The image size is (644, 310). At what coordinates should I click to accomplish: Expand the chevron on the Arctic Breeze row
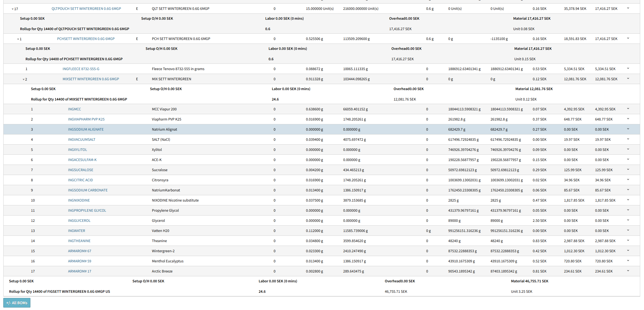click(628, 271)
